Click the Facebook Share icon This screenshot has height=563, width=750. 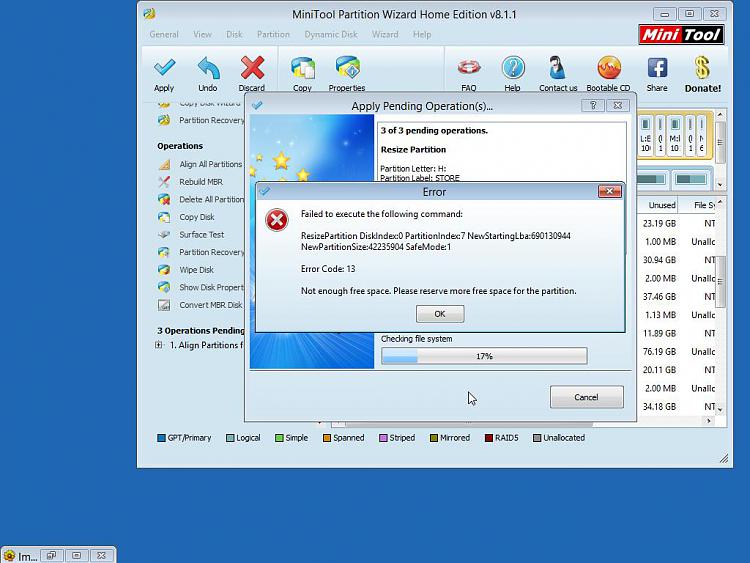click(x=657, y=68)
